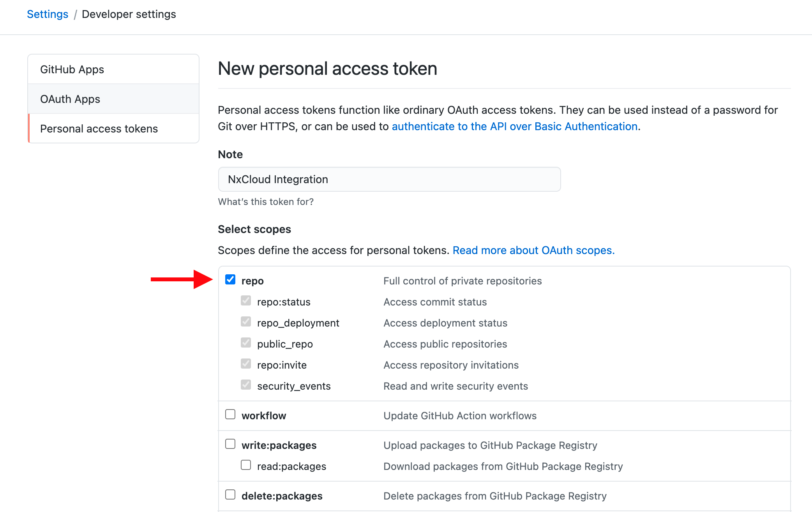Click the security_events checkbox

245,385
